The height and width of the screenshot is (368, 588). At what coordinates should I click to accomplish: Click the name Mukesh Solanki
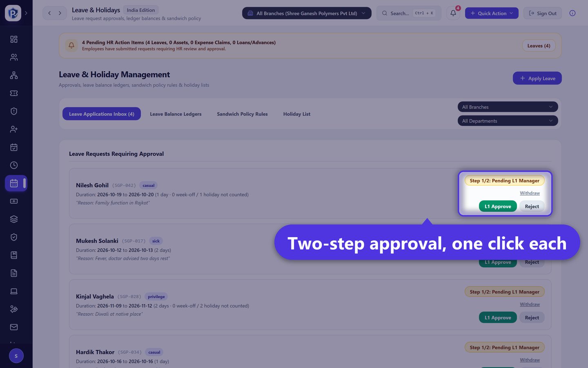pos(97,241)
